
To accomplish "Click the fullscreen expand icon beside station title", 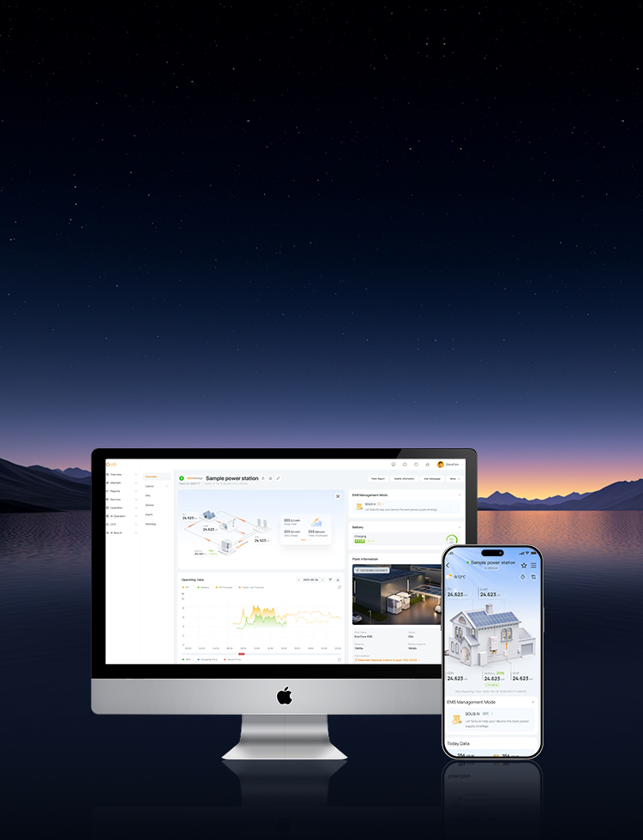I will [x=279, y=478].
